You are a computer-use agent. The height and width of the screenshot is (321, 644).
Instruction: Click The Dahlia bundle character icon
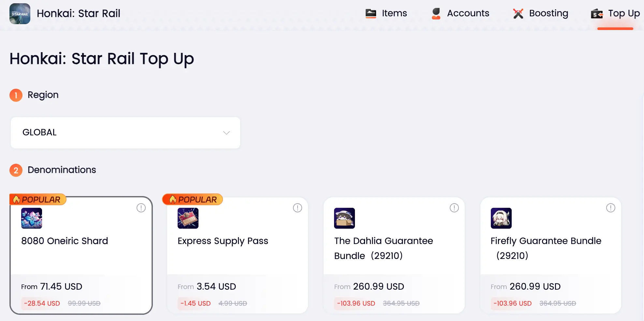point(344,218)
